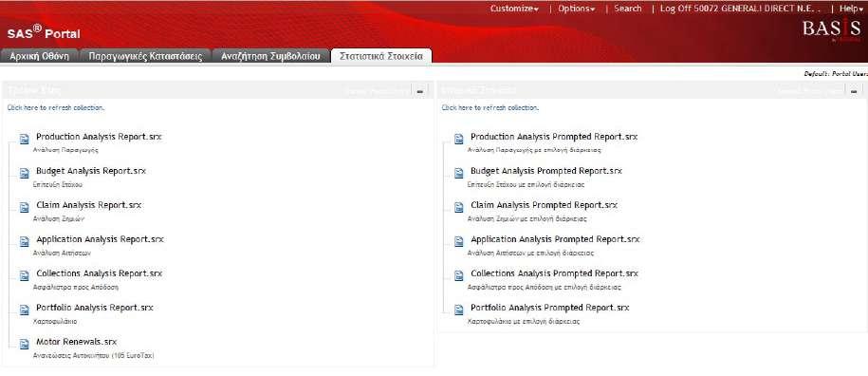This screenshot has width=868, height=376.
Task: Click the Claim Analysis Report.srx file icon
Action: (x=25, y=208)
